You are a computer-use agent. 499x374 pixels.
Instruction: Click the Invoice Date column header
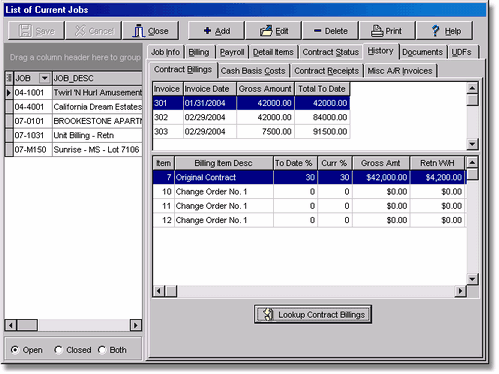[210, 89]
